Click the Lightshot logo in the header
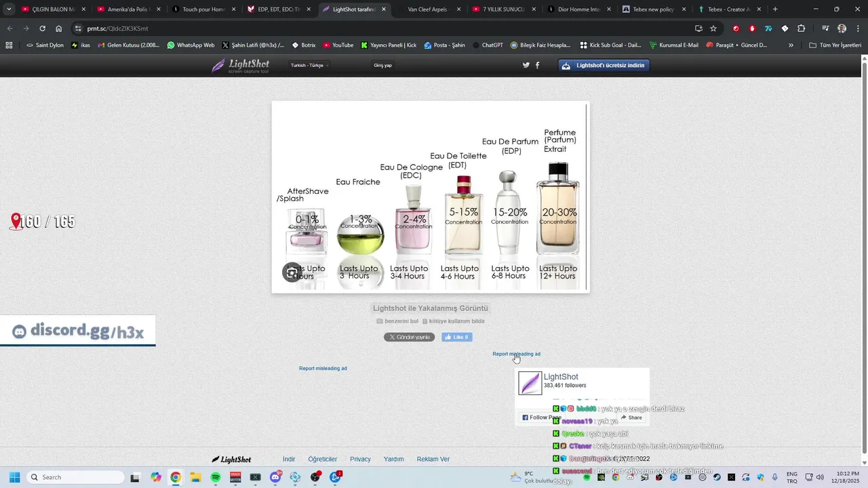This screenshot has width=868, height=488. [240, 66]
